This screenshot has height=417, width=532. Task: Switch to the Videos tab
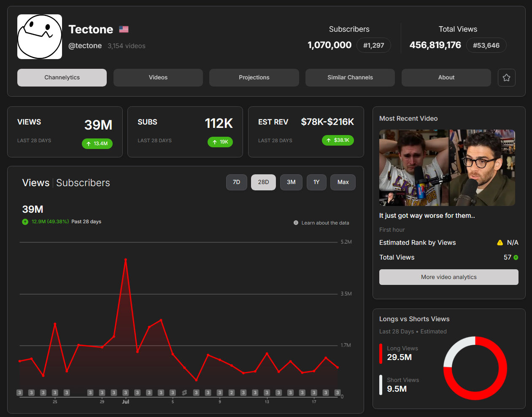158,78
